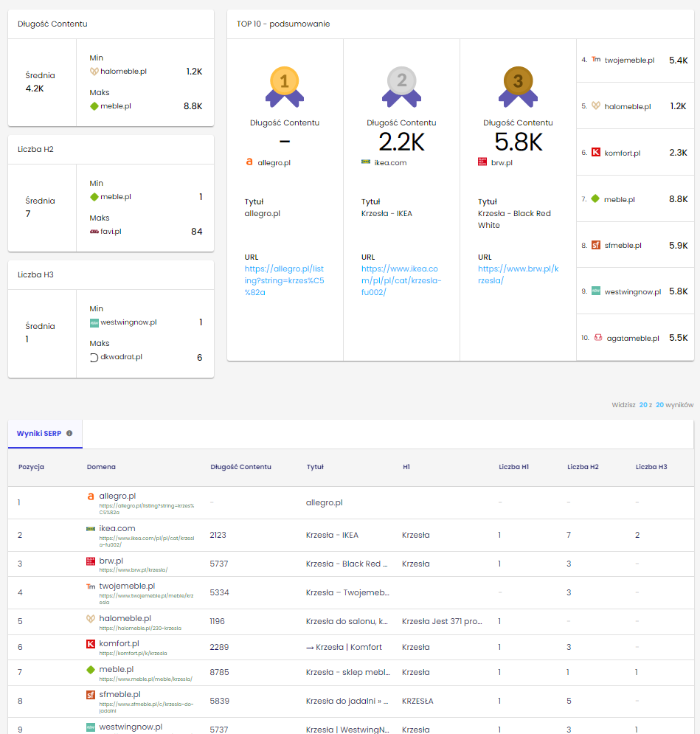Click the Liczba H2 column header
The width and height of the screenshot is (700, 734).
[583, 467]
